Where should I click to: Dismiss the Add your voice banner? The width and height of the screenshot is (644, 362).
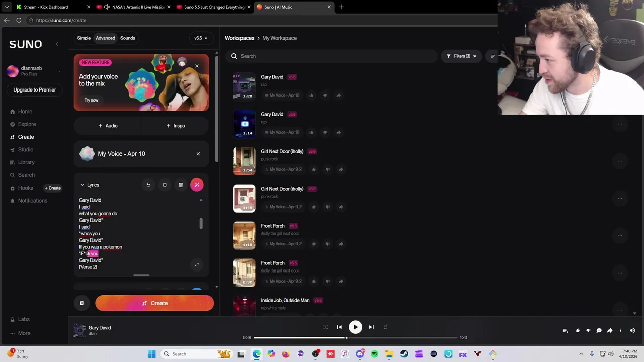pos(197,66)
